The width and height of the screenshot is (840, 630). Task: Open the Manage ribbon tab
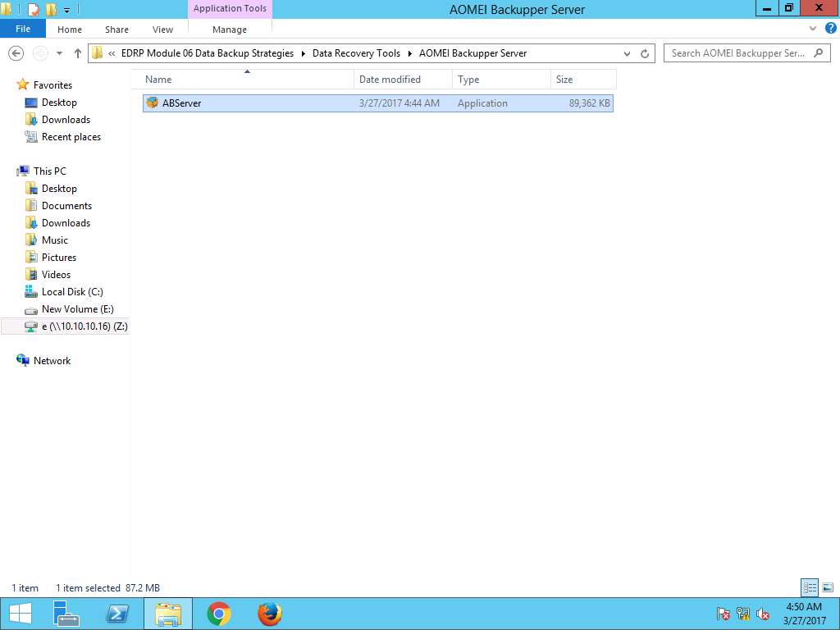[230, 30]
